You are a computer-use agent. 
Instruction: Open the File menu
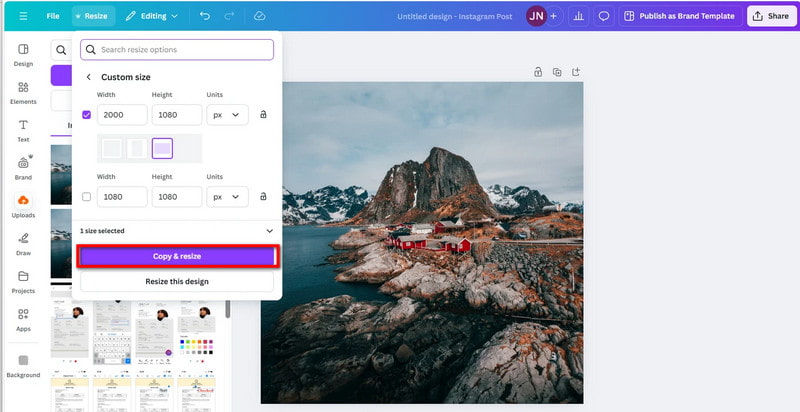tap(53, 16)
